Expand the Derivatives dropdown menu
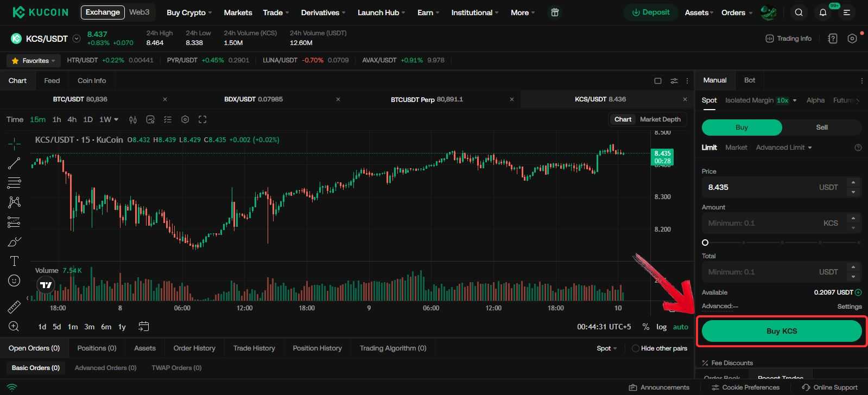 tap(324, 12)
